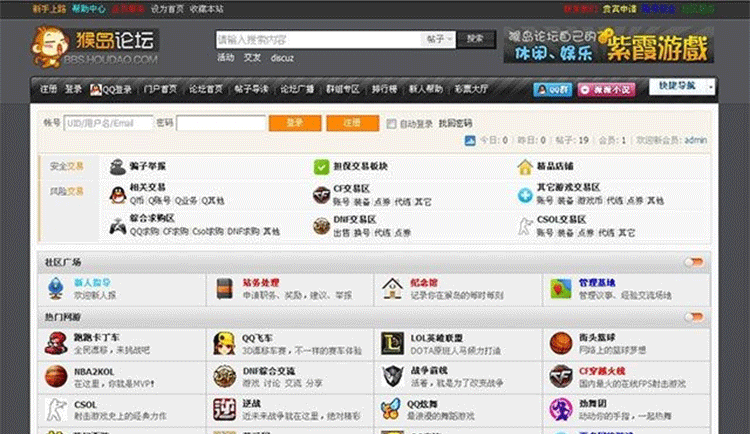Viewport: 750px width, 434px height.
Task: Open the 骗子举报 forum link
Action: click(x=147, y=166)
